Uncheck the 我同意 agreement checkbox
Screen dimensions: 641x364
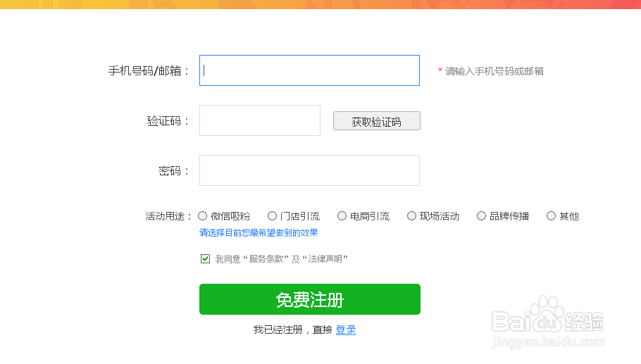click(206, 259)
